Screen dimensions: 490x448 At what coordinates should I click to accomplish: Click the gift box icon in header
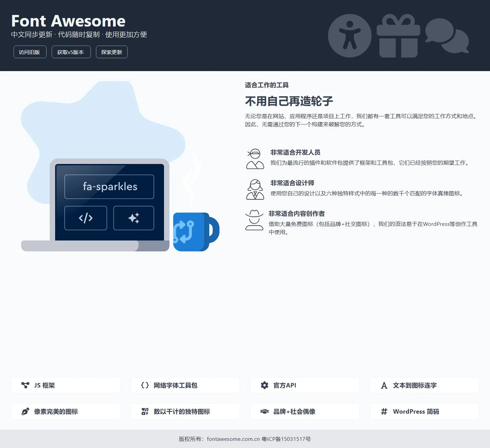point(398,36)
